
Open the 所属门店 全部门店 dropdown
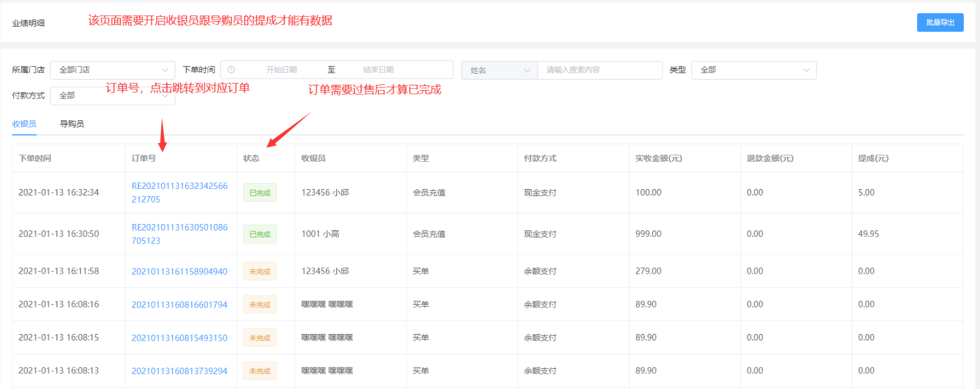113,70
